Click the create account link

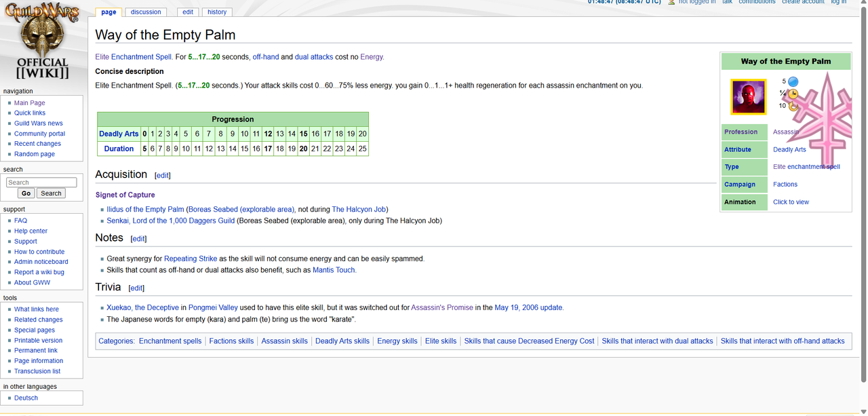803,2
